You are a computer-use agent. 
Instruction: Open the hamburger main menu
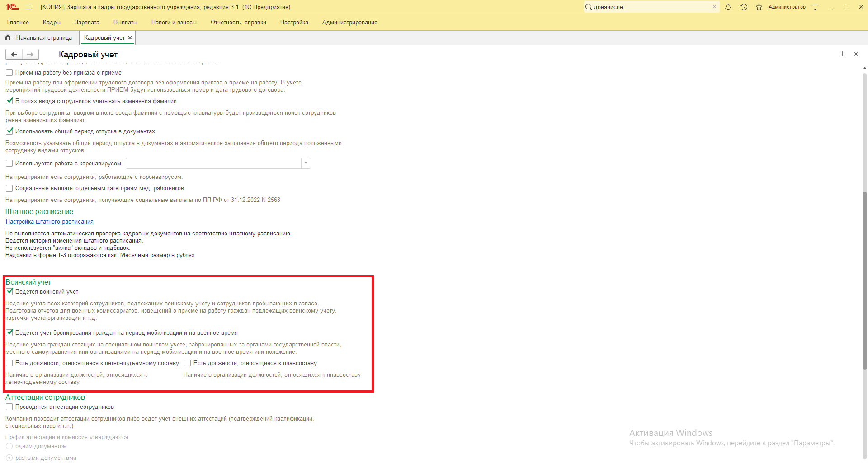coord(28,7)
